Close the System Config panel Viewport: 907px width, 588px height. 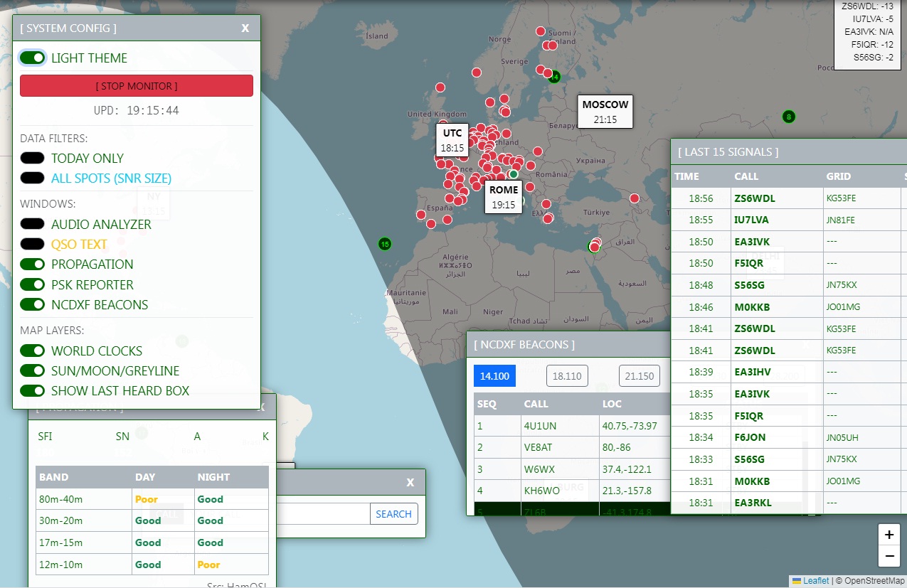click(x=245, y=28)
